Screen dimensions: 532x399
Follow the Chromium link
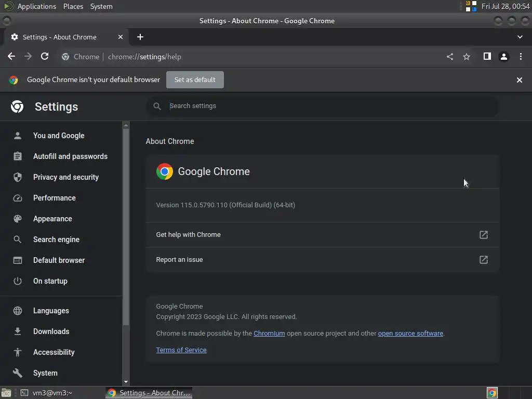coord(269,334)
